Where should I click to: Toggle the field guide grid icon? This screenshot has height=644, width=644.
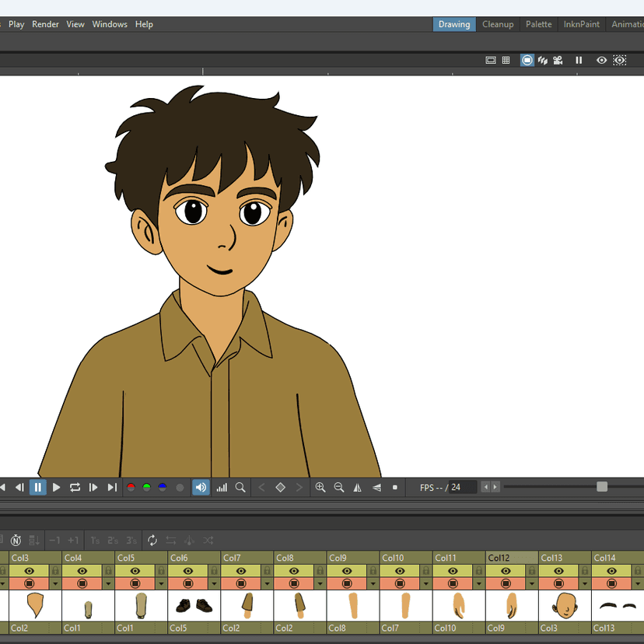click(x=506, y=60)
